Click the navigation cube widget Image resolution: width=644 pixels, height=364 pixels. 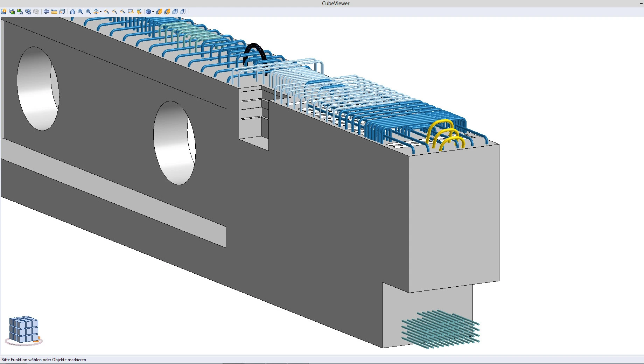(x=24, y=331)
